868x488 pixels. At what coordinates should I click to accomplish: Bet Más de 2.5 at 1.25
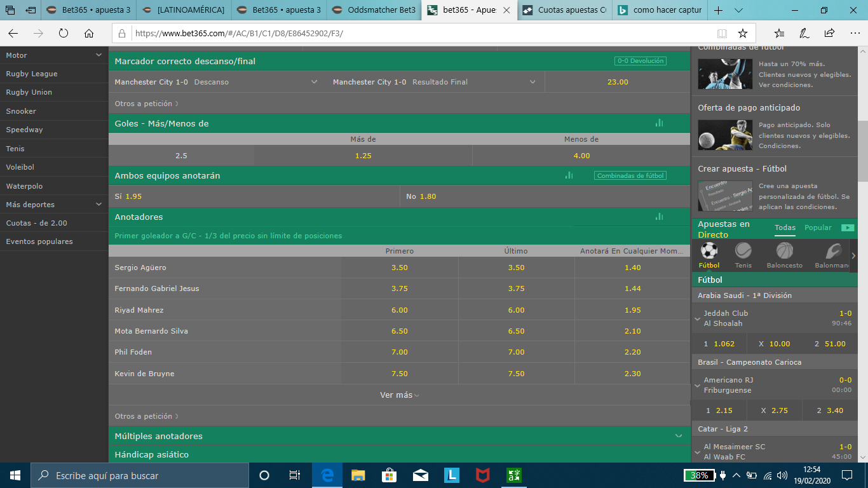(x=363, y=156)
